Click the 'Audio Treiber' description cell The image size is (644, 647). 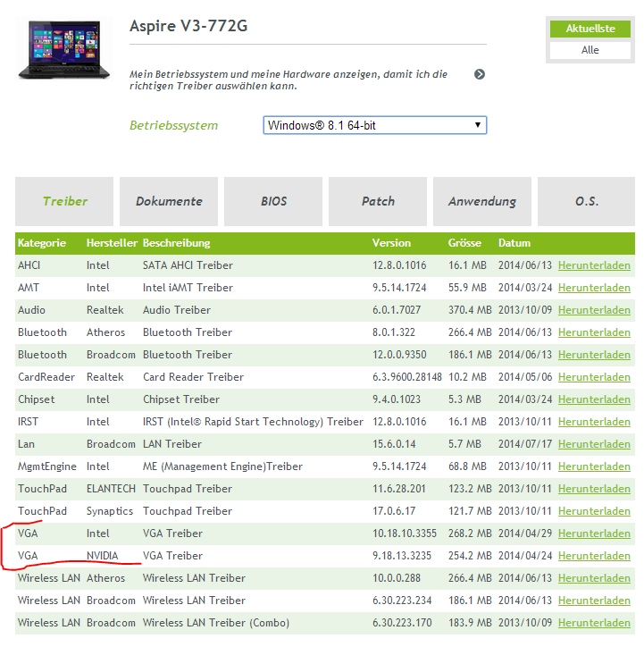coord(177,310)
